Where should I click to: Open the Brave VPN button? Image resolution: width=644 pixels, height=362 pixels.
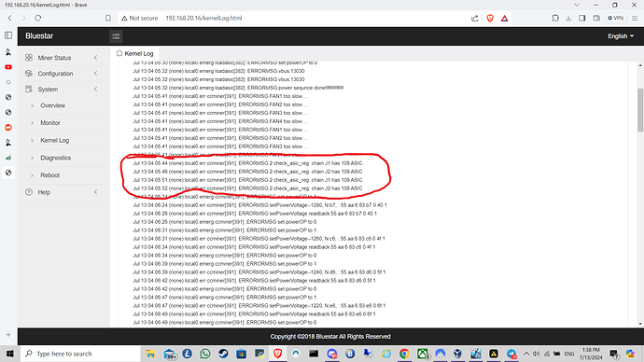tap(616, 18)
